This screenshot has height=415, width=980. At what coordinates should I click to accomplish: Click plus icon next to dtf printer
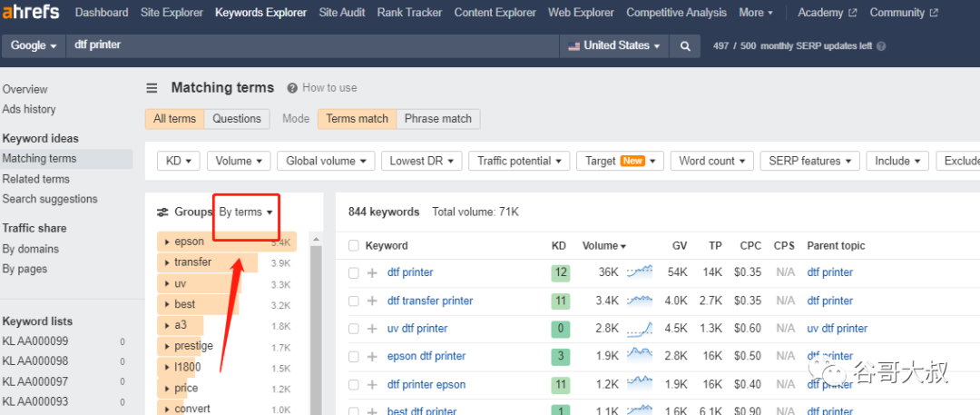pyautogui.click(x=373, y=273)
